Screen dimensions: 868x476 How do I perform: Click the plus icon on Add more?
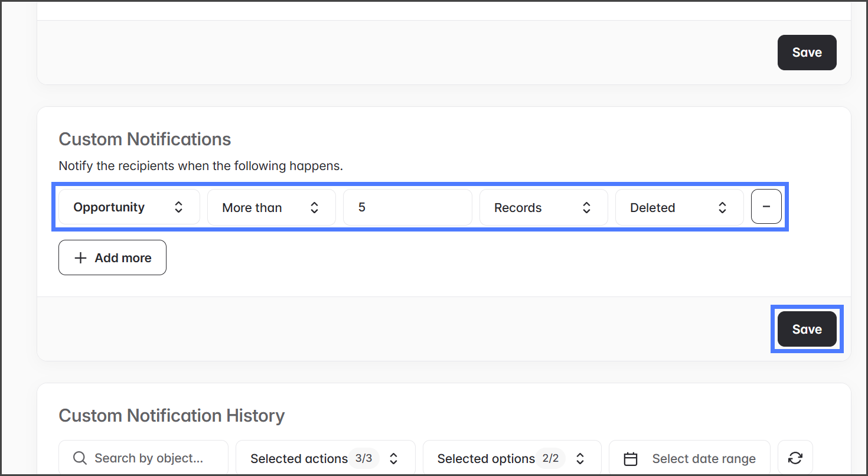tap(80, 258)
